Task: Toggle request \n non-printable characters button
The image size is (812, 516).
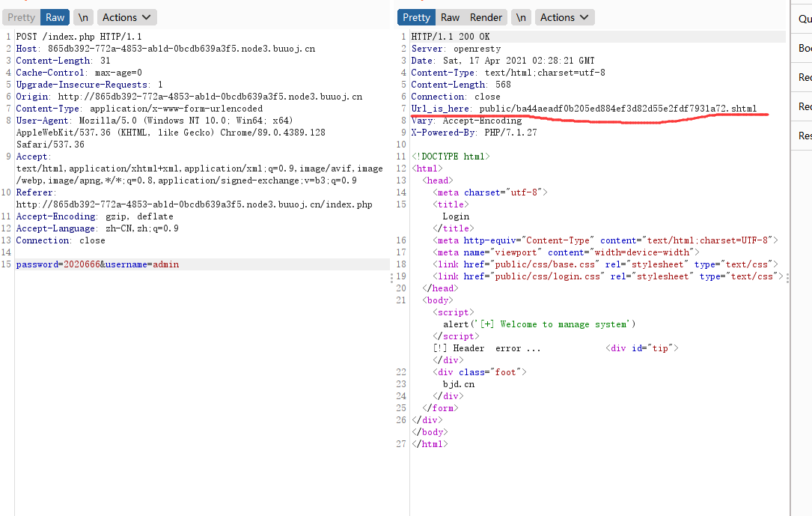Action: click(x=83, y=17)
